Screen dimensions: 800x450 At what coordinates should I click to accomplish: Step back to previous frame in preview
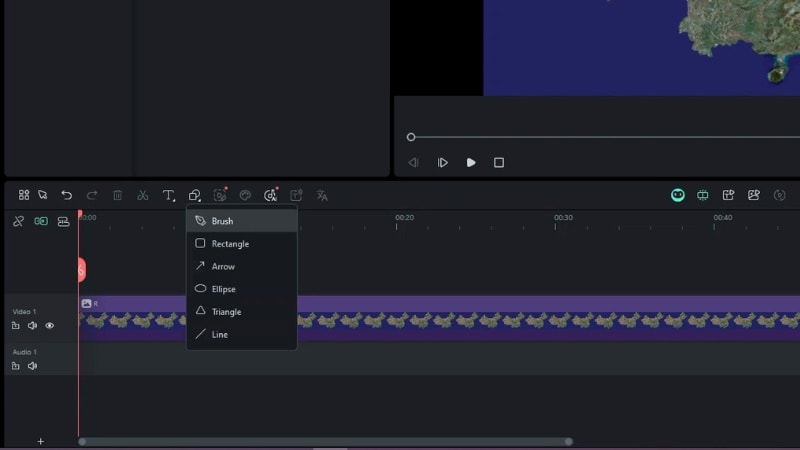tap(413, 162)
